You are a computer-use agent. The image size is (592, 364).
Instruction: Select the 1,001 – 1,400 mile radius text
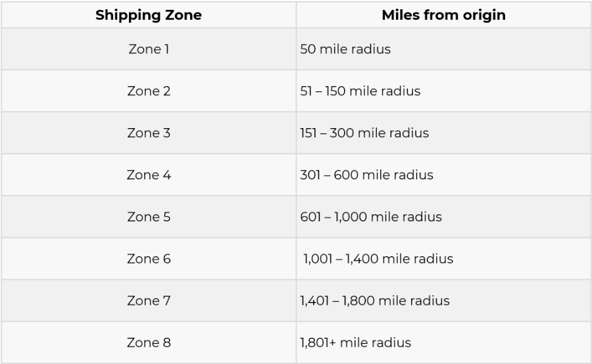(378, 259)
